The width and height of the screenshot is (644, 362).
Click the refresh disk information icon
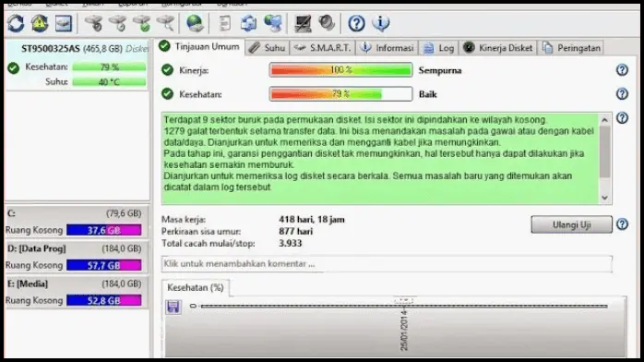tap(16, 23)
